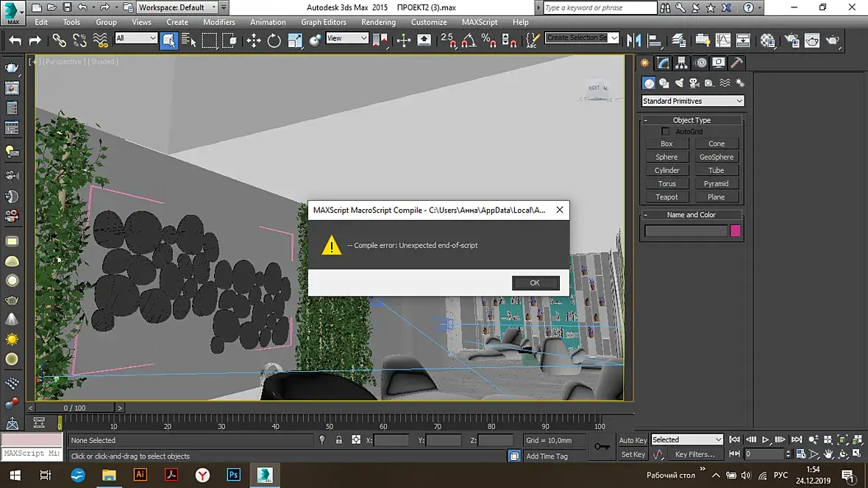Click the Undo arrow in main toolbar

pos(15,41)
